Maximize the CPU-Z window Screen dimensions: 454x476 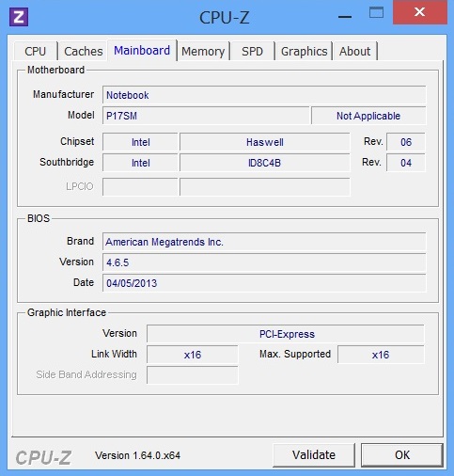(x=376, y=13)
